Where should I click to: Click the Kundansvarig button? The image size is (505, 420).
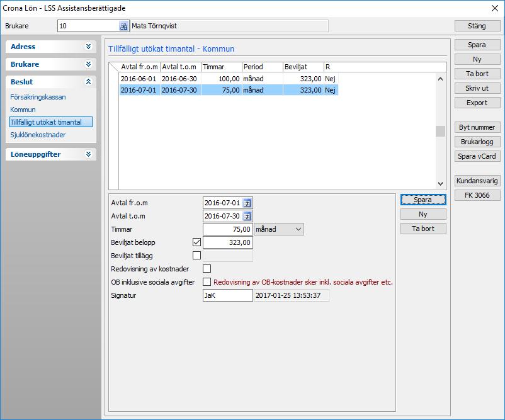[x=477, y=181]
